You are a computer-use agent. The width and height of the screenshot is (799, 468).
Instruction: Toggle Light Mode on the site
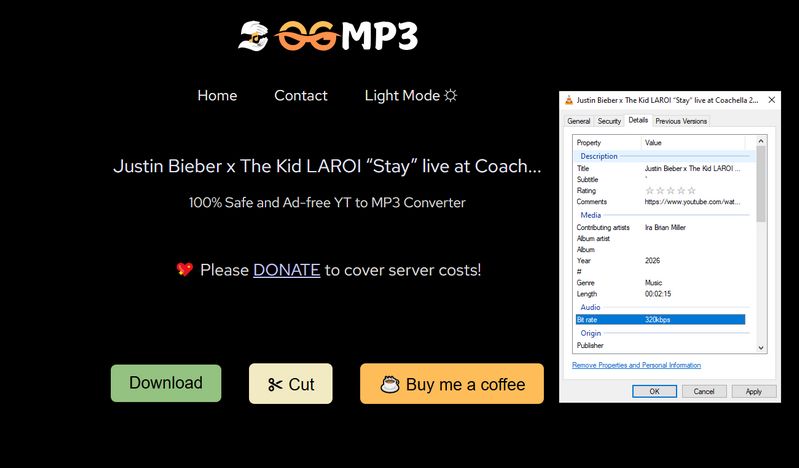411,95
